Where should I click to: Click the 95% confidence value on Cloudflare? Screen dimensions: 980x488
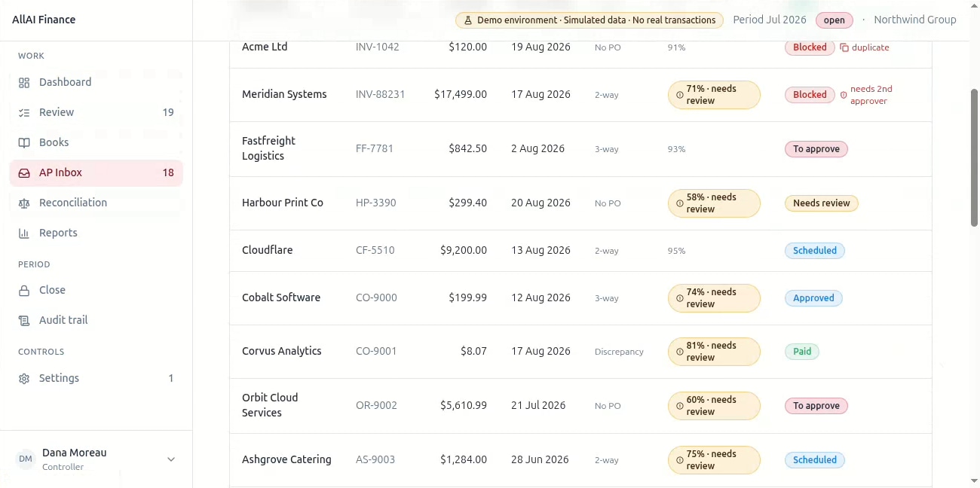(676, 251)
